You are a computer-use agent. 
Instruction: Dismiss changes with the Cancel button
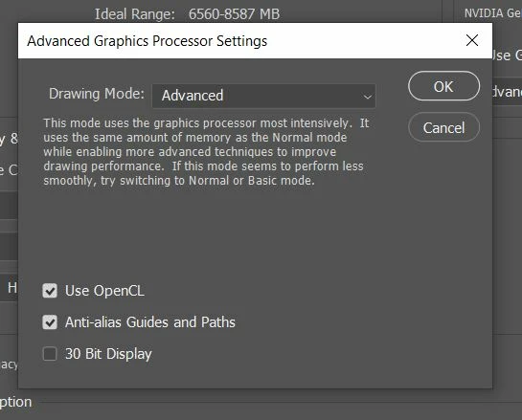point(443,127)
